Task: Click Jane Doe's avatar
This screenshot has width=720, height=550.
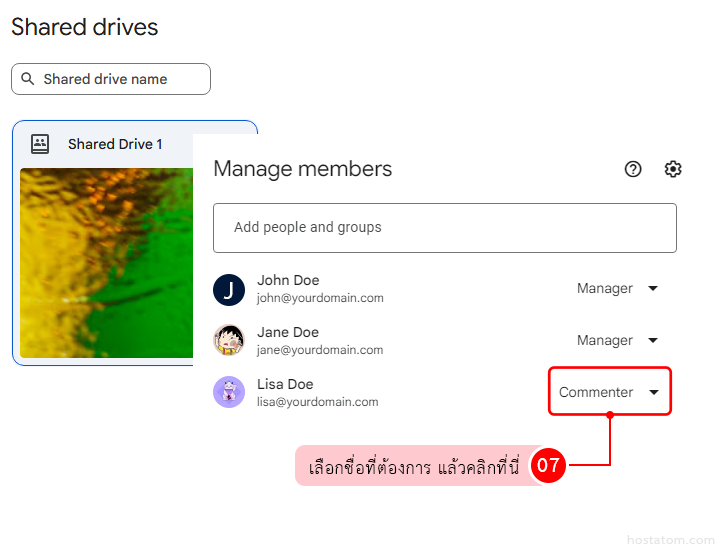Action: [x=229, y=340]
